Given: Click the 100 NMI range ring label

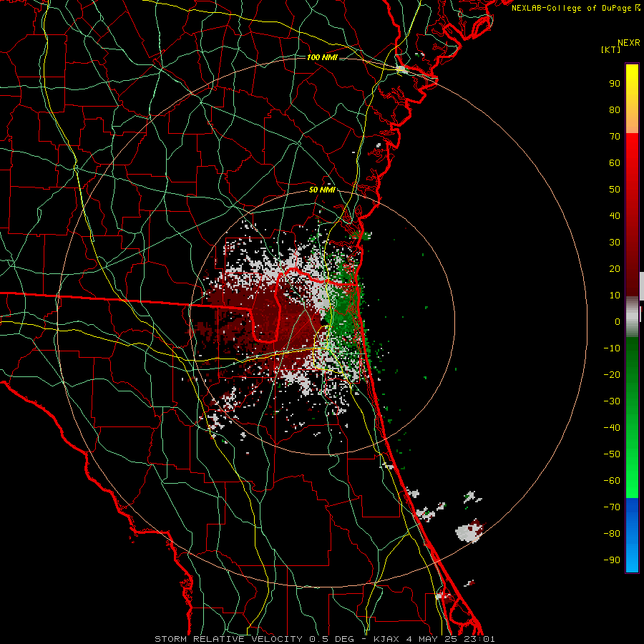Looking at the screenshot, I should 323,57.
